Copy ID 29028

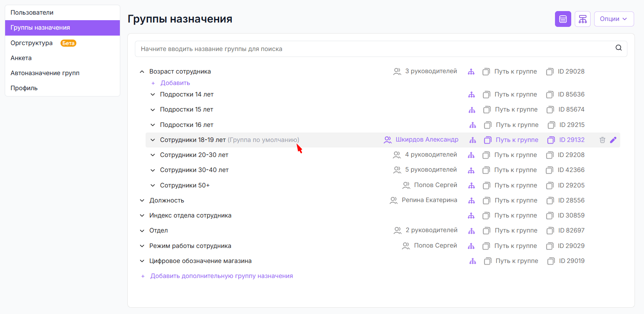(565, 72)
